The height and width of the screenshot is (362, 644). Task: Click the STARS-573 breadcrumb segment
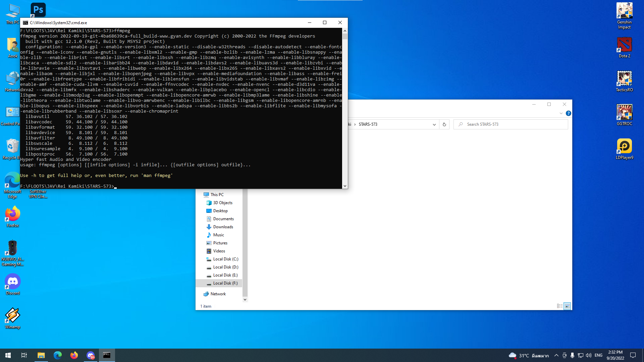[x=368, y=124]
